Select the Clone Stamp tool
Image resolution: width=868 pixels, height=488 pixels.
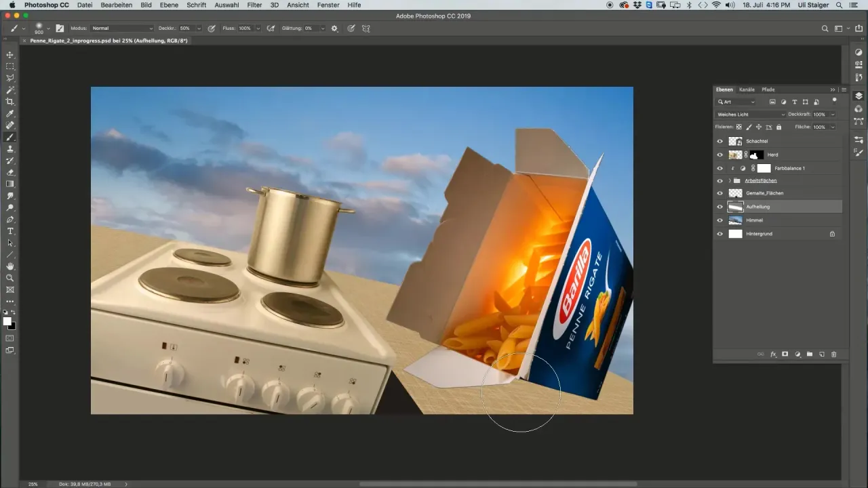point(10,149)
